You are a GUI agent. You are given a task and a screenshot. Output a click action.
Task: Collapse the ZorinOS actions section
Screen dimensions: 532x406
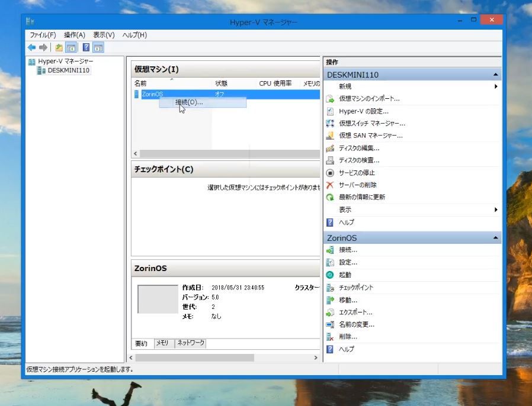[495, 238]
